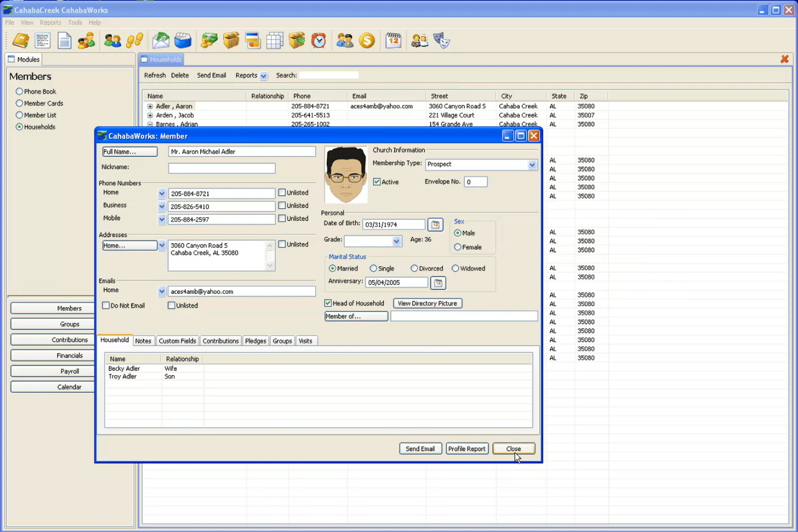Image resolution: width=798 pixels, height=532 pixels.
Task: Toggle Unlisted for Mobile phone
Action: tap(281, 218)
